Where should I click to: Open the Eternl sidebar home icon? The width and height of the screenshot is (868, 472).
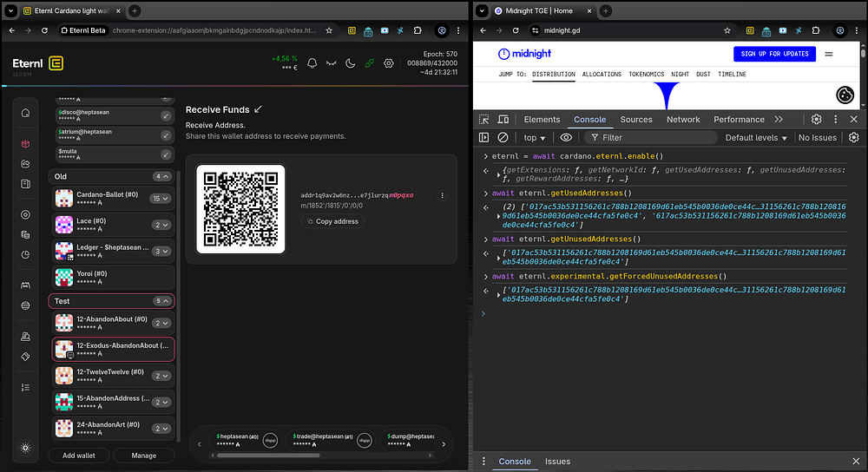pyautogui.click(x=25, y=114)
